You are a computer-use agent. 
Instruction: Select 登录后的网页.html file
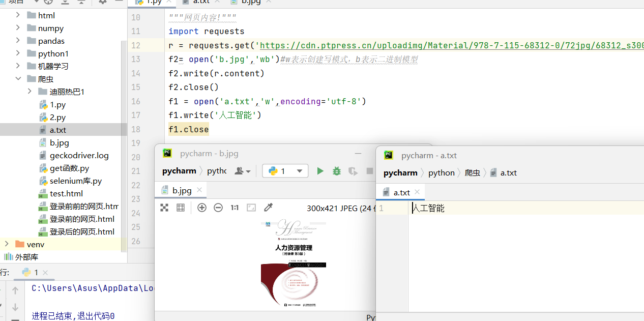(x=82, y=231)
